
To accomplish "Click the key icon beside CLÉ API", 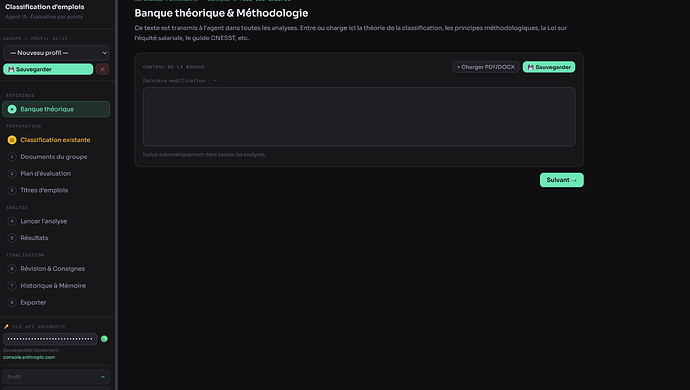I will pyautogui.click(x=6, y=327).
